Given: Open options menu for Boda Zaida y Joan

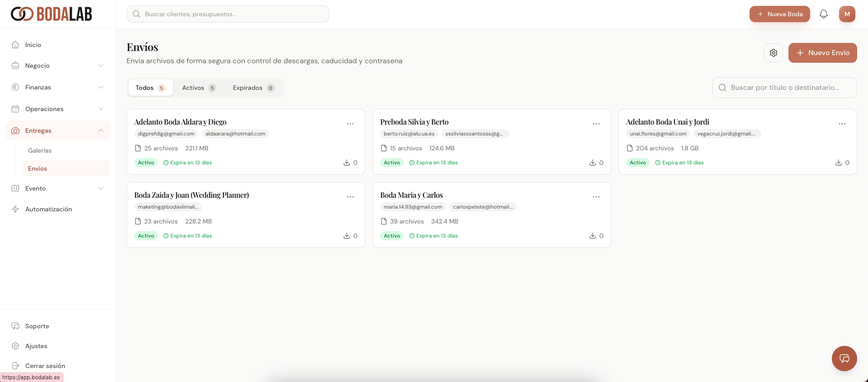Looking at the screenshot, I should [x=350, y=197].
